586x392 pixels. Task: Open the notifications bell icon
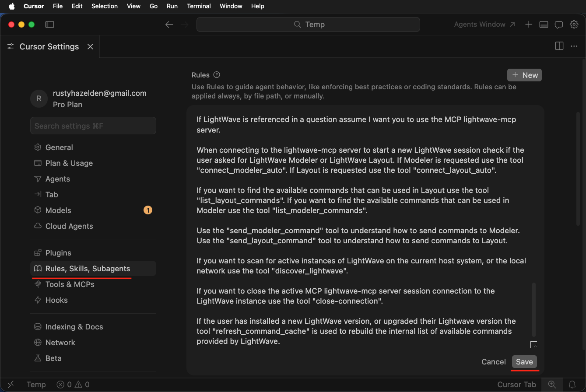(x=572, y=385)
